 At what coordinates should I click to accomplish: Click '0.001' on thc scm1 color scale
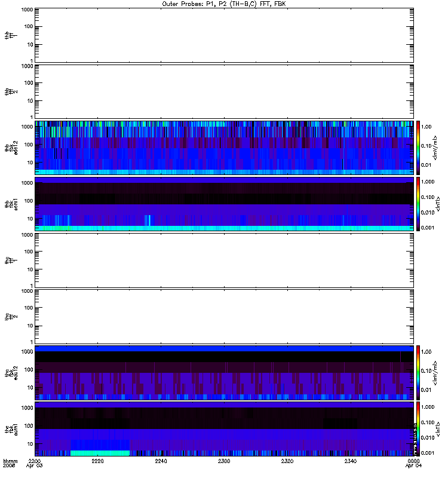click(x=428, y=453)
